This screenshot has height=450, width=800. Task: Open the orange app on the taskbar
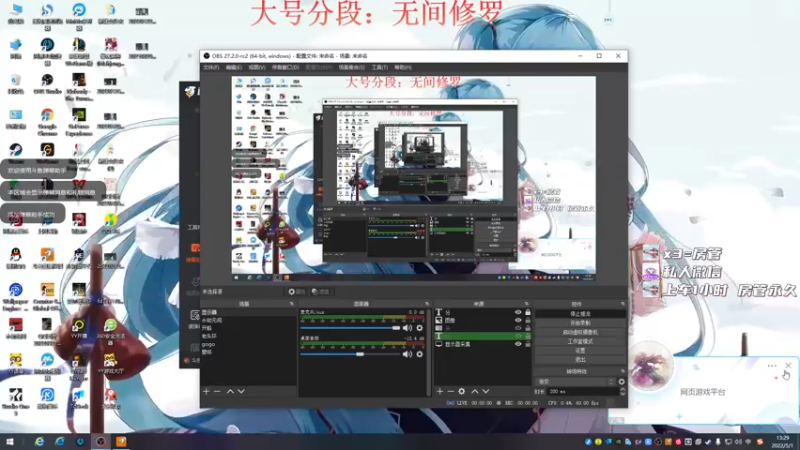pyautogui.click(x=121, y=442)
